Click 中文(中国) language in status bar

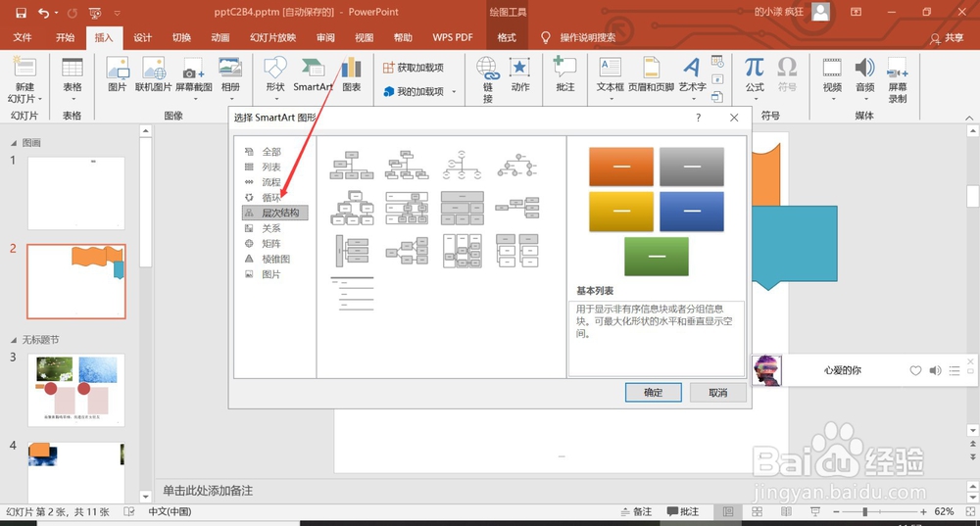[170, 511]
